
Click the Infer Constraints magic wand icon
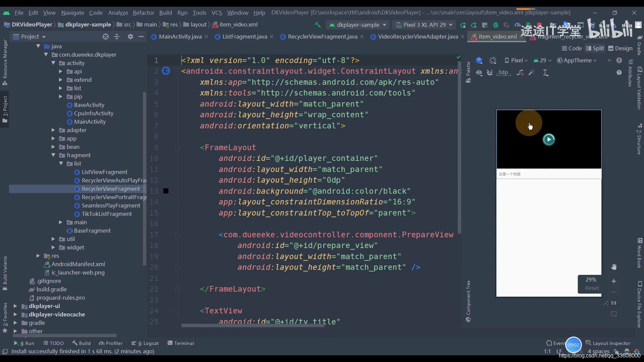531,73
